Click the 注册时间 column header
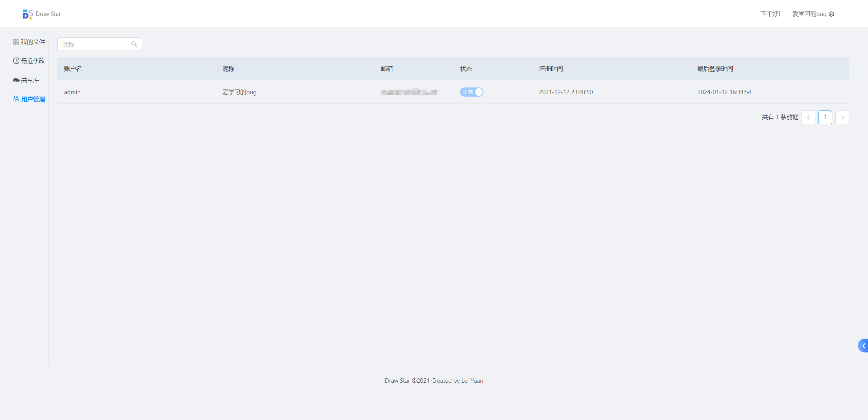This screenshot has width=868, height=420. (551, 68)
